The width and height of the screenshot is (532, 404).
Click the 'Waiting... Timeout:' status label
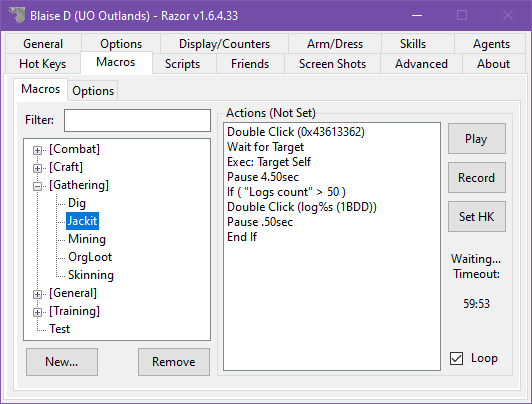click(x=476, y=266)
